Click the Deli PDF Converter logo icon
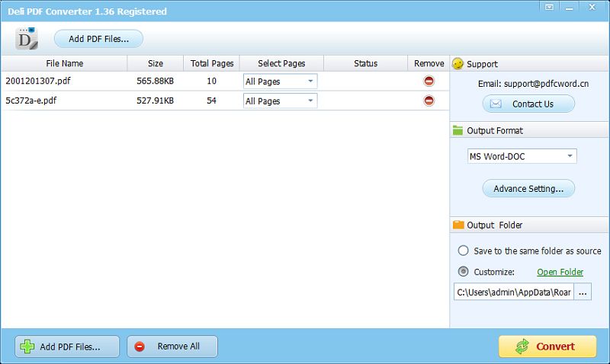 [x=27, y=39]
